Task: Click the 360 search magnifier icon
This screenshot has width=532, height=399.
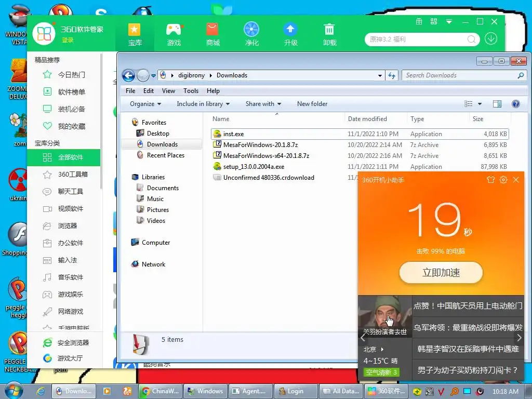Action: (x=471, y=39)
